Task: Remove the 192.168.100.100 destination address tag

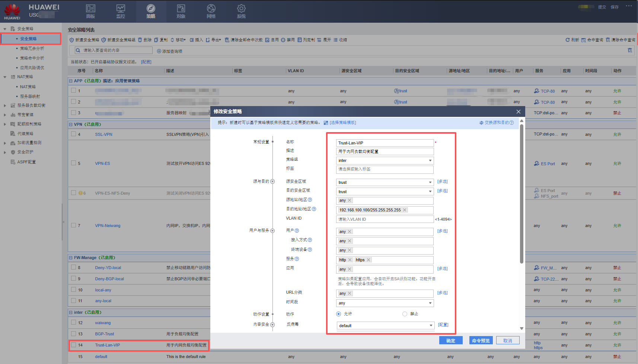Action: coord(405,210)
